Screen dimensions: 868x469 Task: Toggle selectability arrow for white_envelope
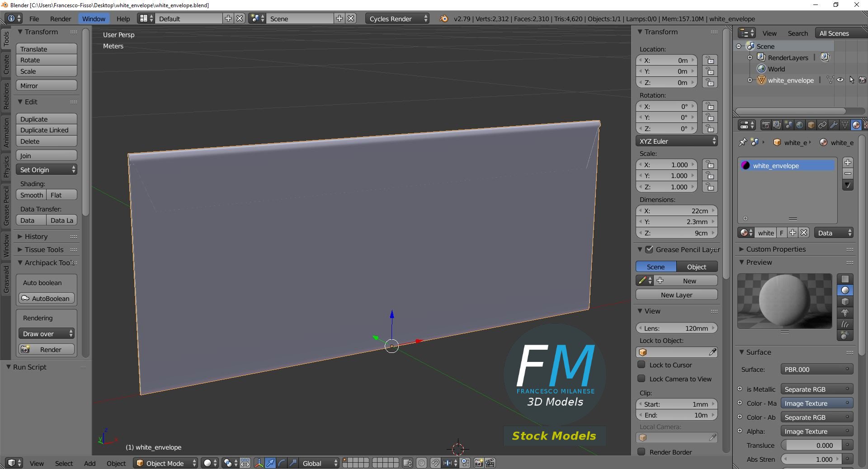(851, 80)
